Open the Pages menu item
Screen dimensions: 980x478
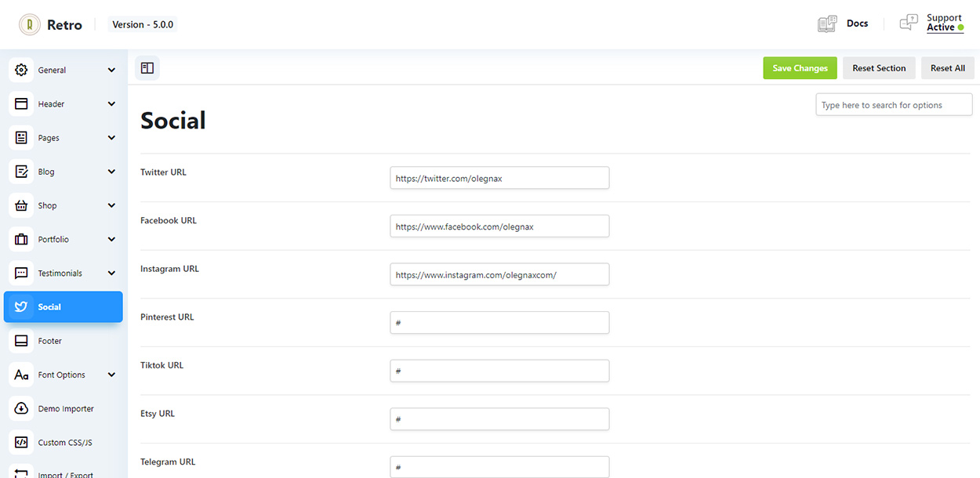click(x=64, y=138)
